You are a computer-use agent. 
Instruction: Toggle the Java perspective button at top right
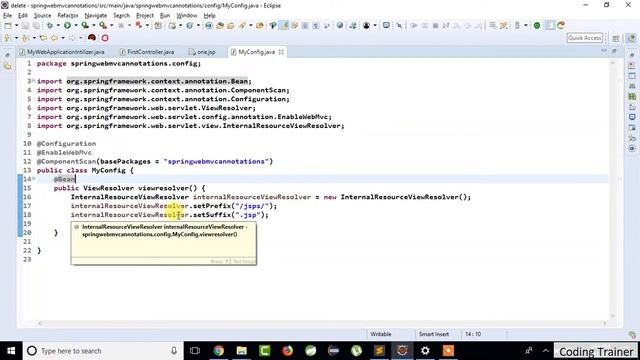tap(631, 38)
